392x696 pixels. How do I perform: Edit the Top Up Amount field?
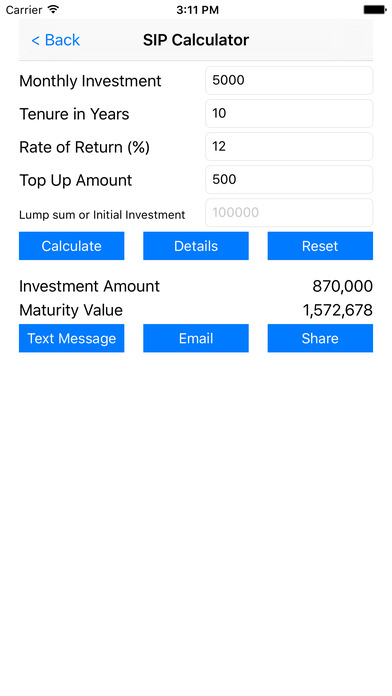pos(289,180)
